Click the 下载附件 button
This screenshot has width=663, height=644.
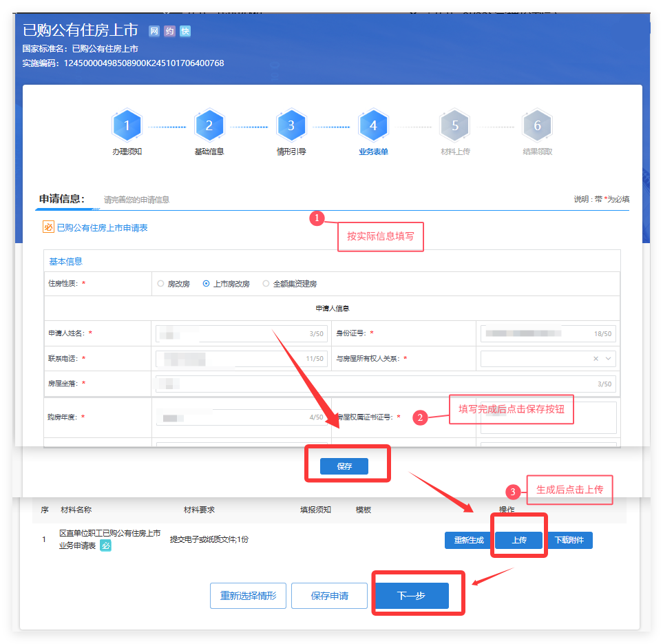point(569,540)
